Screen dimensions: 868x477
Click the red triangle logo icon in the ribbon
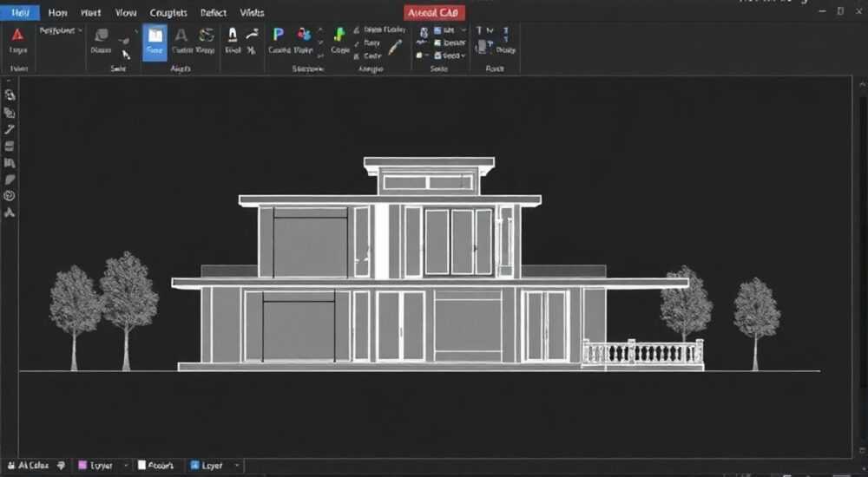pos(17,36)
